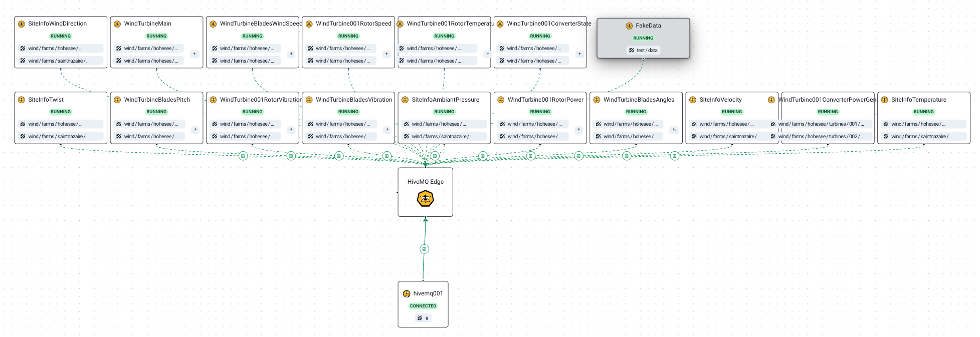Click saintnazaire topic in SiteInfoAmbiantPressure
This screenshot has height=337, width=980.
tap(444, 136)
